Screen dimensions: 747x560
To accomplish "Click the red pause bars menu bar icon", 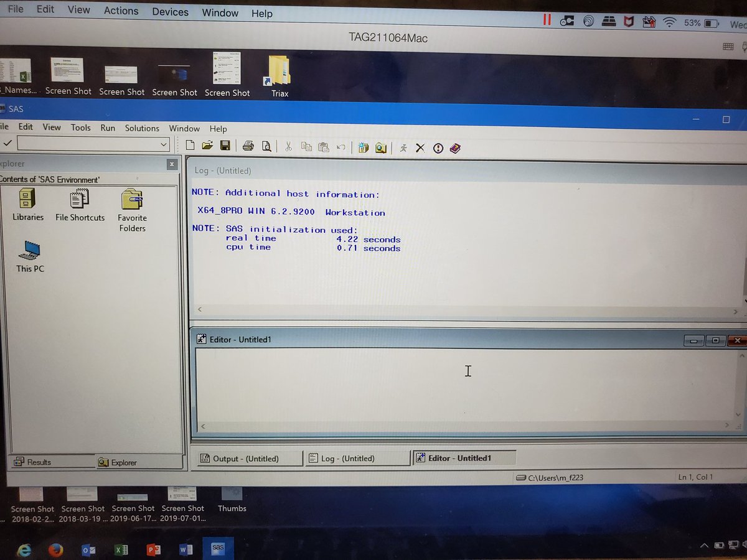I will [547, 19].
